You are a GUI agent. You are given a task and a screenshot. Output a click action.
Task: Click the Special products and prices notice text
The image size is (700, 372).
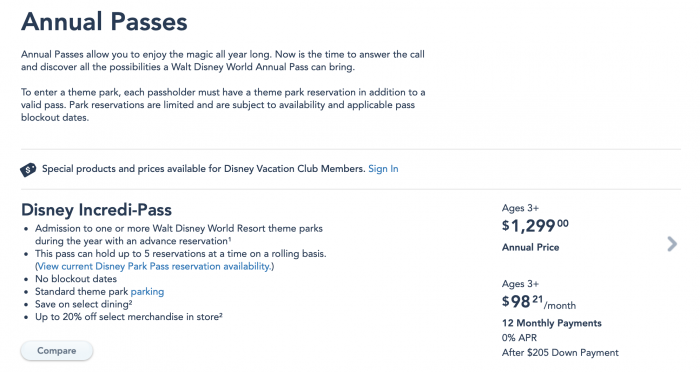pos(204,169)
